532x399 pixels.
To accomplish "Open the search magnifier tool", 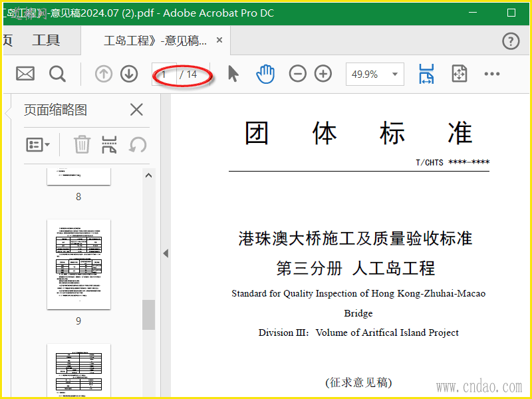I will tap(57, 74).
